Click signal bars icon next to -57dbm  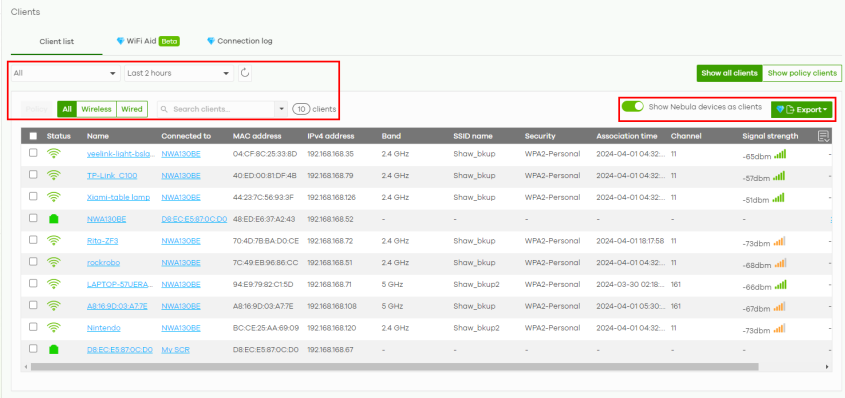click(779, 176)
